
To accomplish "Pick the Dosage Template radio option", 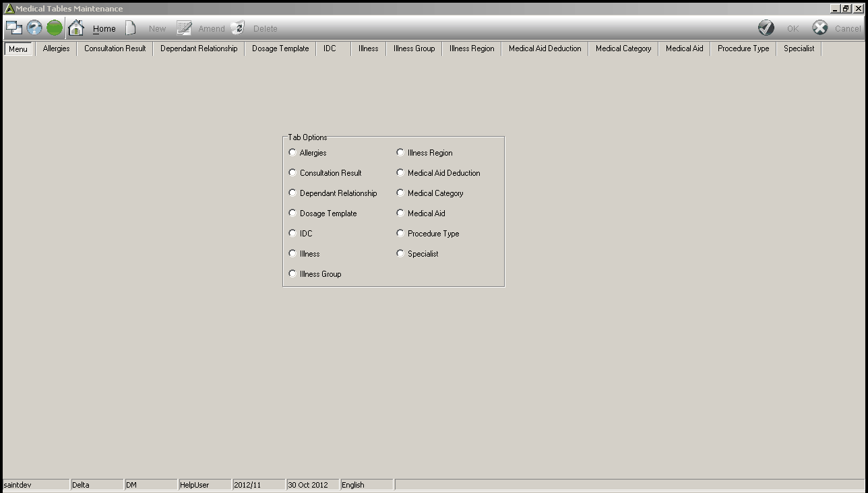I will (x=292, y=213).
